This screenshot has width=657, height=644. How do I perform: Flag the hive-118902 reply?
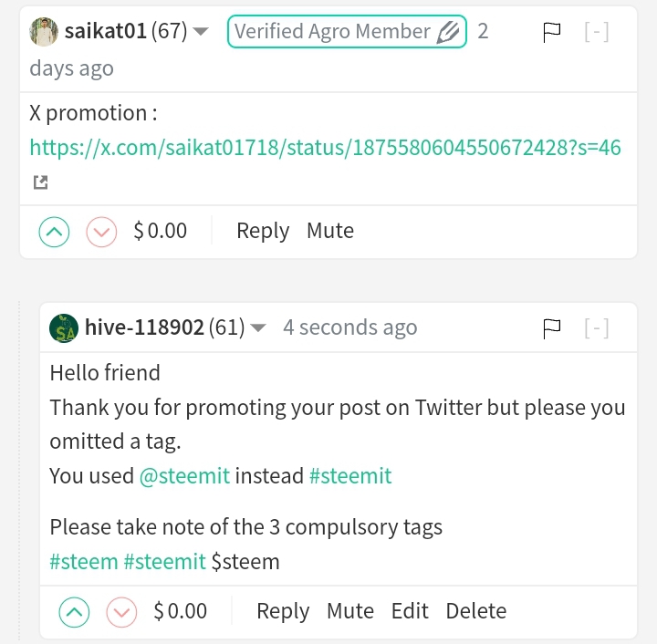click(551, 328)
